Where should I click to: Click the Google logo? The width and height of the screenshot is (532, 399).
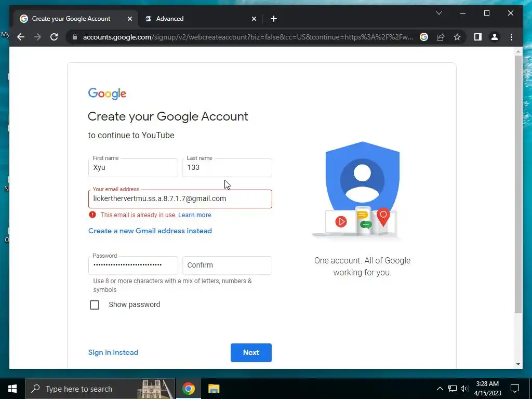click(x=107, y=94)
